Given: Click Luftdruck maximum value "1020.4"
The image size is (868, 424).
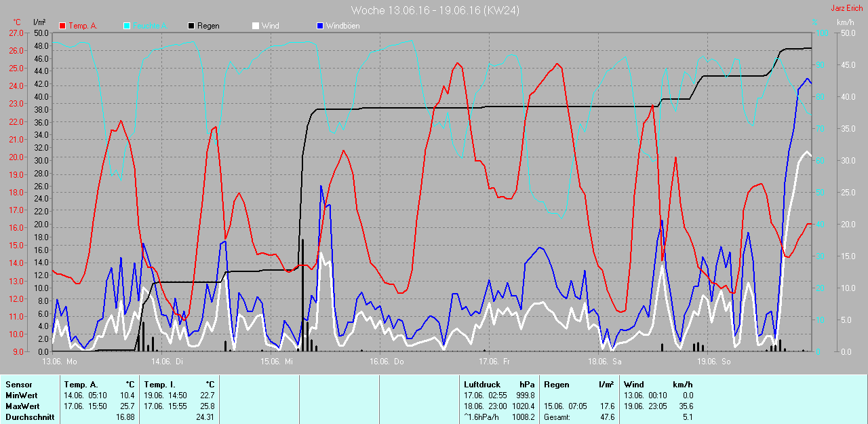Looking at the screenshot, I should pos(524,406).
